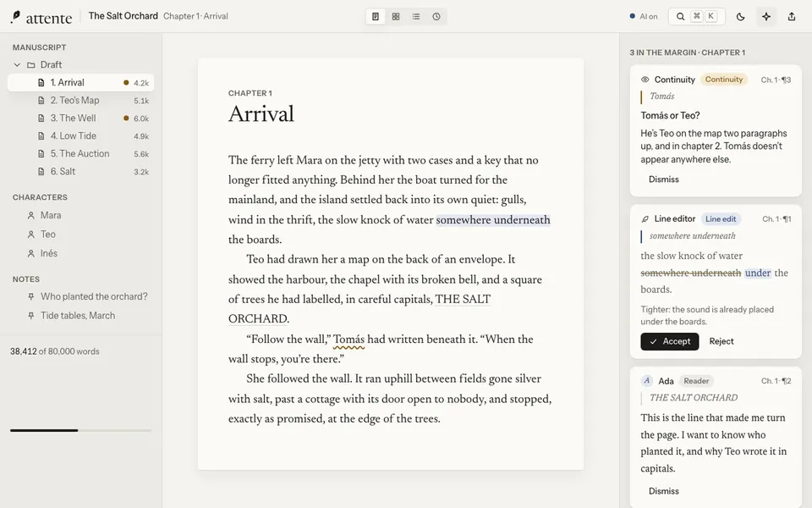Open chapter 6. Salt

point(81,172)
